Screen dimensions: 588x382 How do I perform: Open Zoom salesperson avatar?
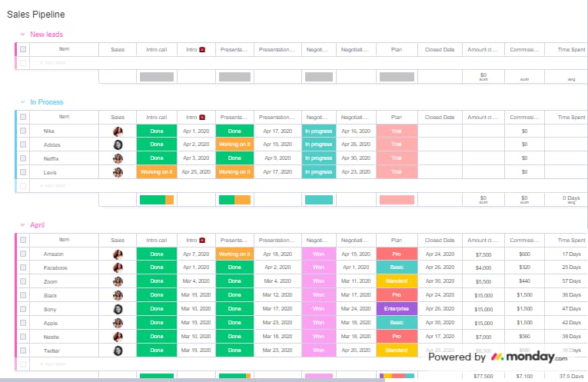coord(118,281)
